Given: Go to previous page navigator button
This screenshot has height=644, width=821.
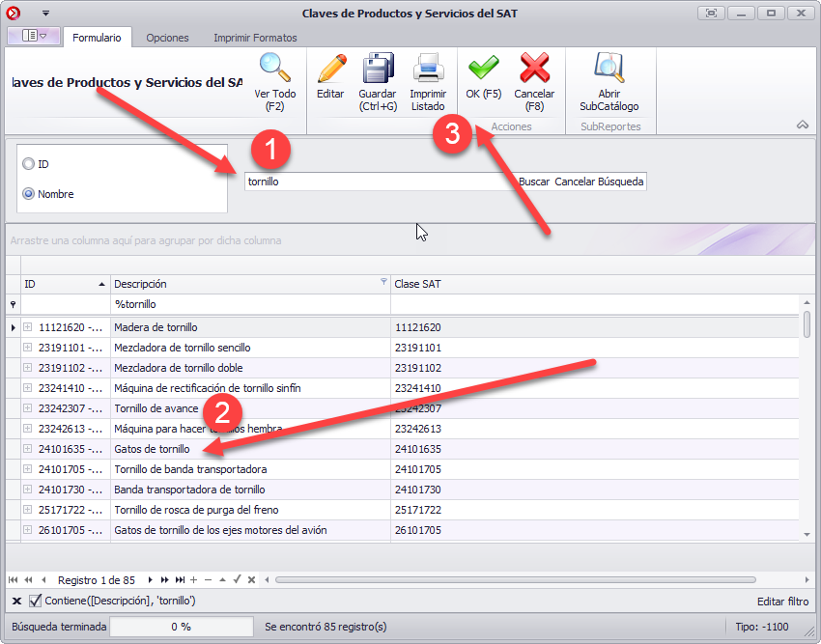Looking at the screenshot, I should coord(28,579).
